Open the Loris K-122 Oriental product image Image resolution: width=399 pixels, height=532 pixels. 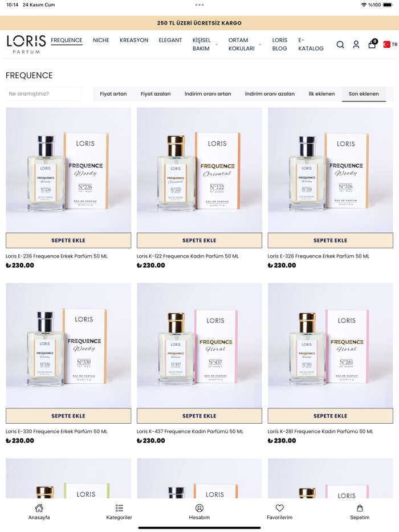tap(199, 170)
